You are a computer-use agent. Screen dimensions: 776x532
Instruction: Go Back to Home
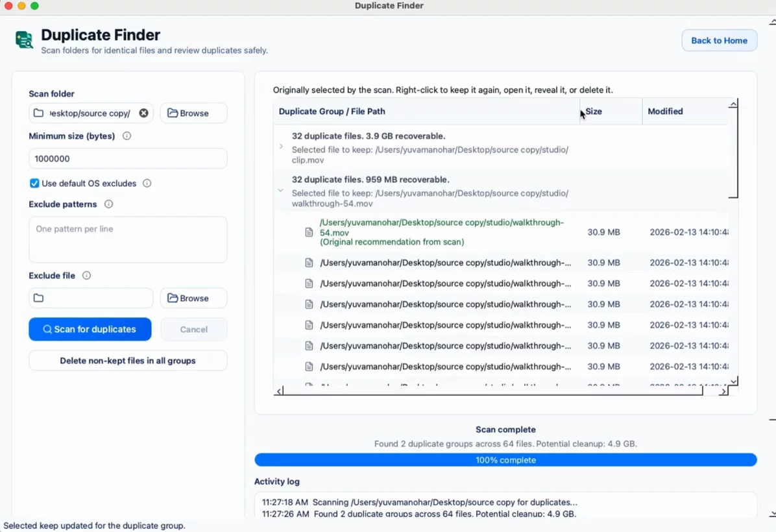coord(719,41)
